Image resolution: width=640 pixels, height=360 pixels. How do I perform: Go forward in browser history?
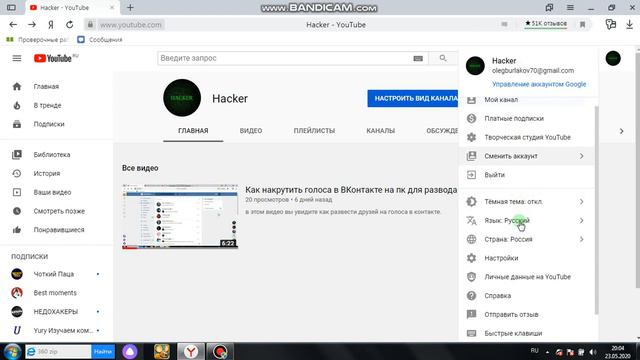click(32, 24)
